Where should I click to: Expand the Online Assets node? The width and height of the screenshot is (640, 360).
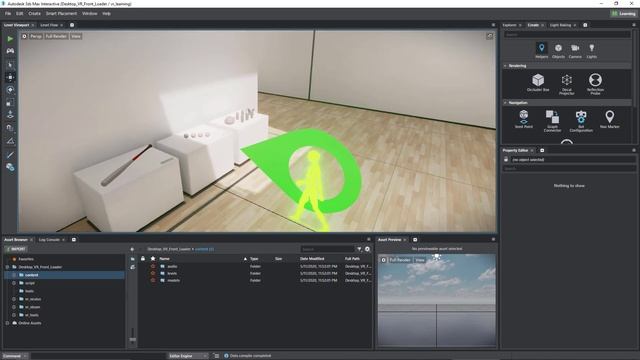(x=7, y=323)
